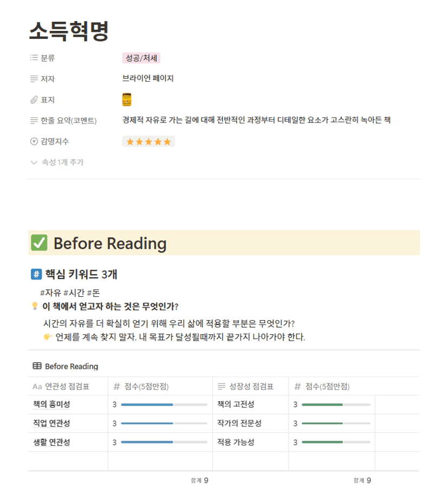Screen dimensions: 448x488
Task: Open the 성공/처세 category tag
Action: (141, 58)
